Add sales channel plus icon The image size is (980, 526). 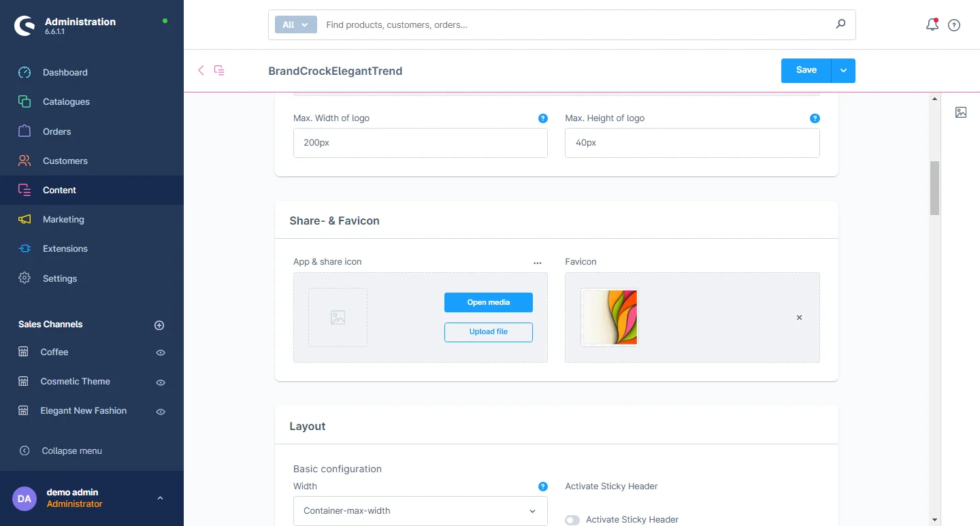[x=159, y=325]
